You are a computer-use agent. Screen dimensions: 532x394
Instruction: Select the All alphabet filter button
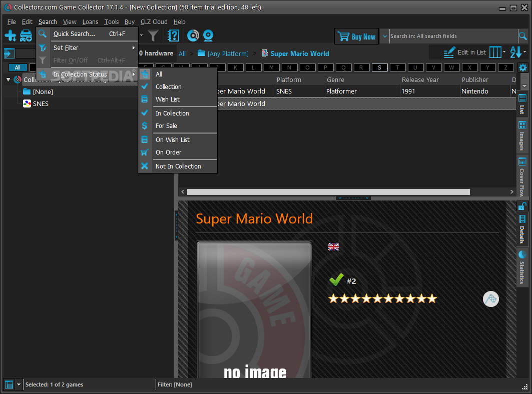[x=18, y=67]
